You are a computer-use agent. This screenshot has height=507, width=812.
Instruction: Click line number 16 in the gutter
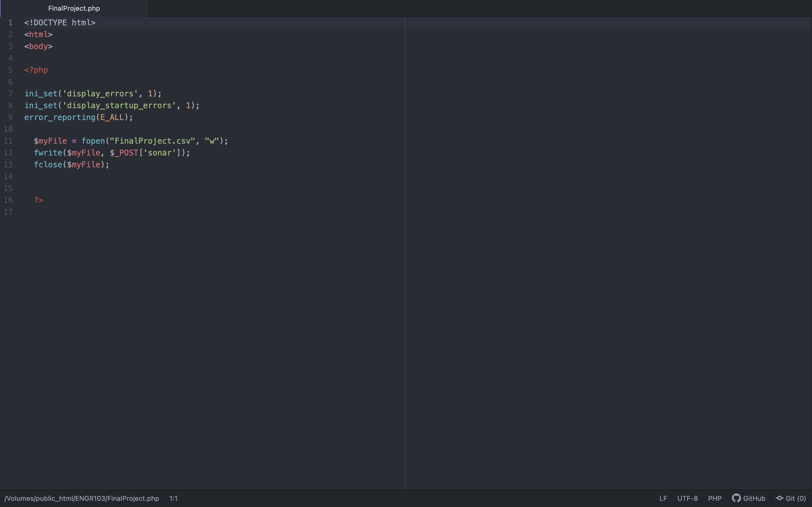8,200
